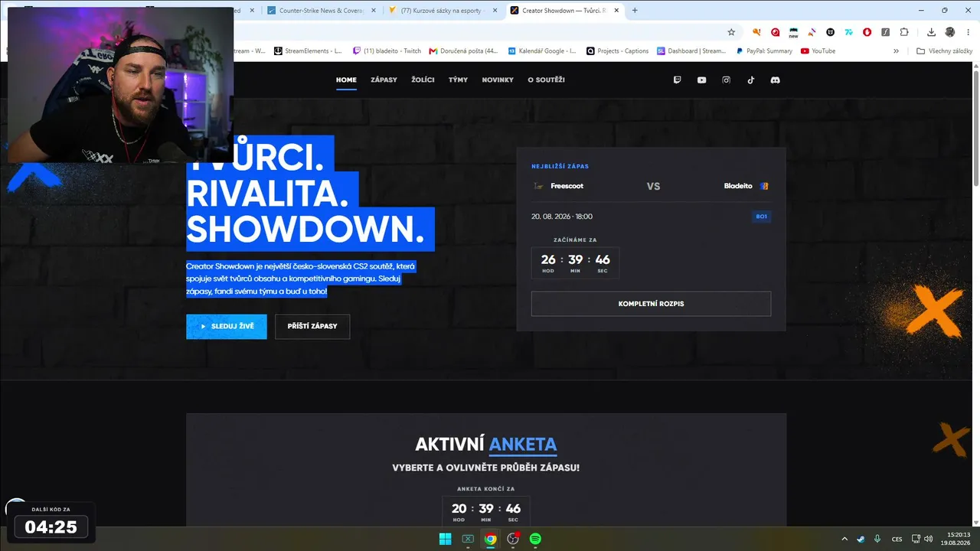Close the Creator Showdown tab
980x551 pixels.
pyautogui.click(x=616, y=11)
